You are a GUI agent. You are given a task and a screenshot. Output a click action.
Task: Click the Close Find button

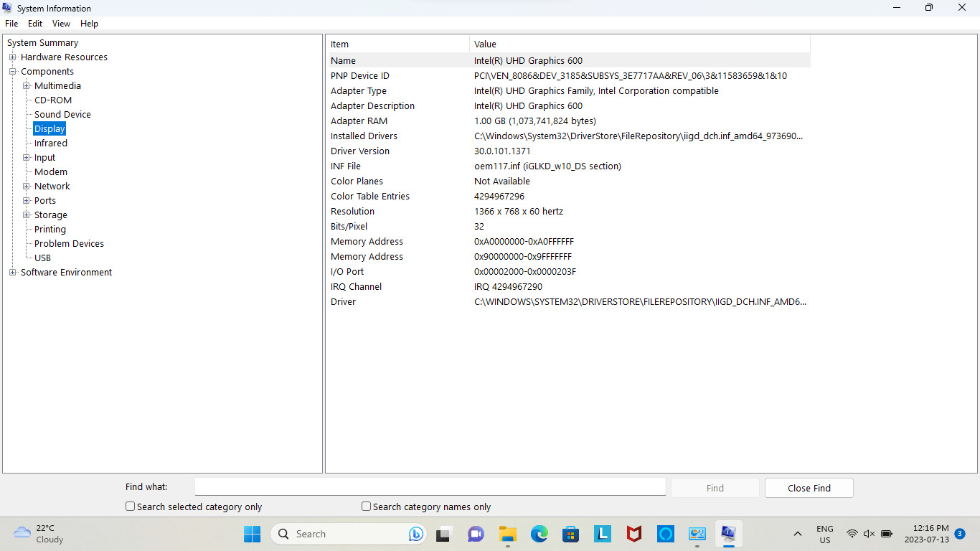pyautogui.click(x=809, y=488)
